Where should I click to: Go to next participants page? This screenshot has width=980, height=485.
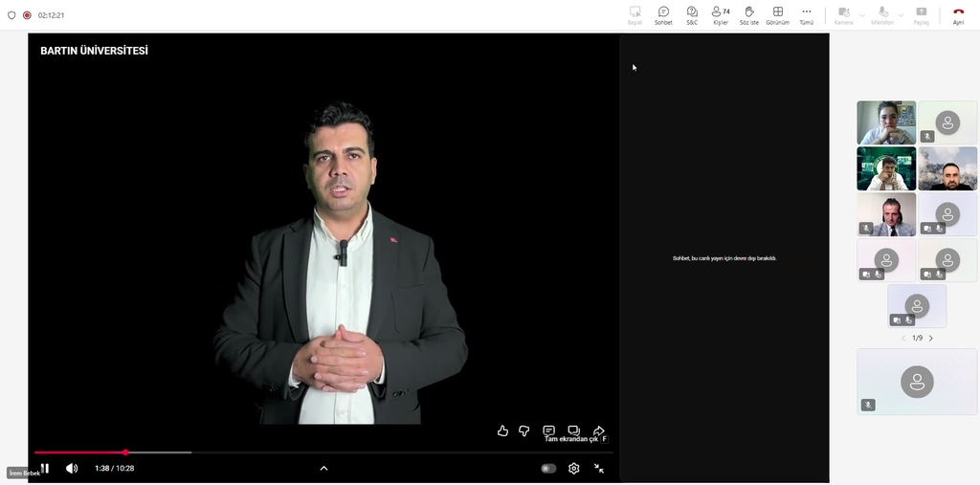pyautogui.click(x=931, y=339)
